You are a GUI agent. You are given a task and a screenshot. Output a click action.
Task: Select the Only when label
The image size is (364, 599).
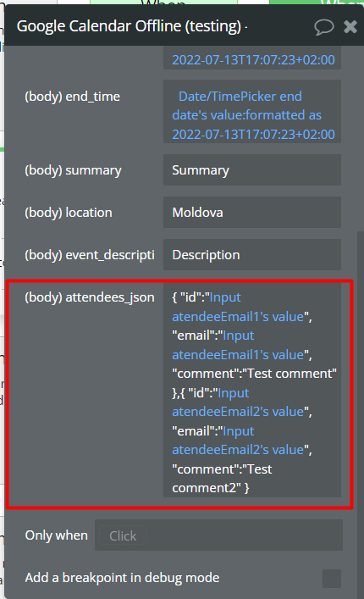point(57,535)
